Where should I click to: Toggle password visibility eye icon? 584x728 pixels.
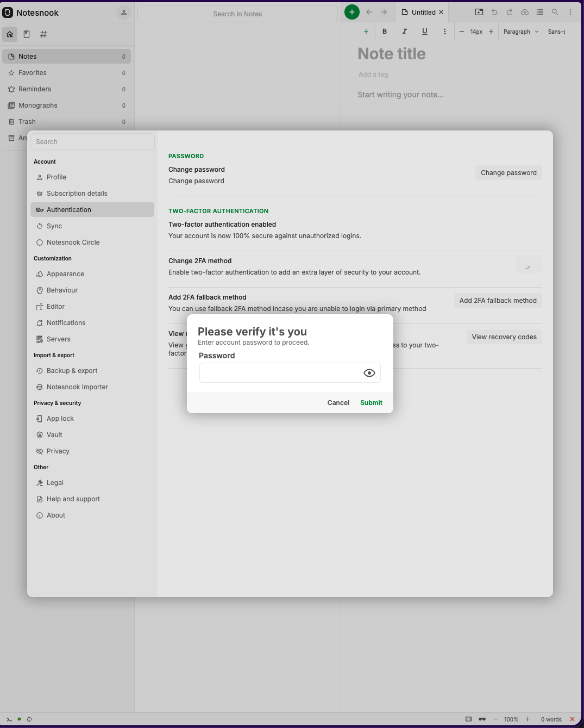[x=369, y=373]
